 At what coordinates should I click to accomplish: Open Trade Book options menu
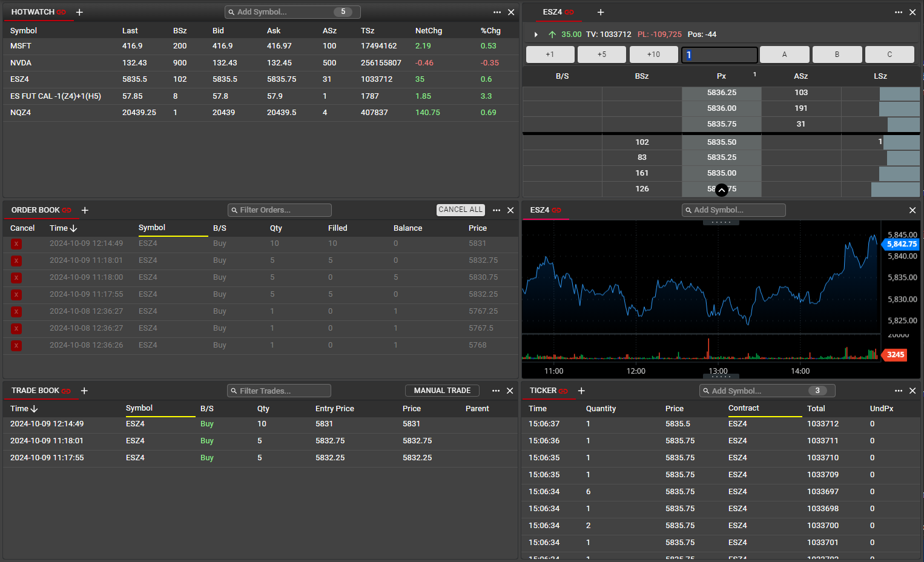[x=496, y=391]
